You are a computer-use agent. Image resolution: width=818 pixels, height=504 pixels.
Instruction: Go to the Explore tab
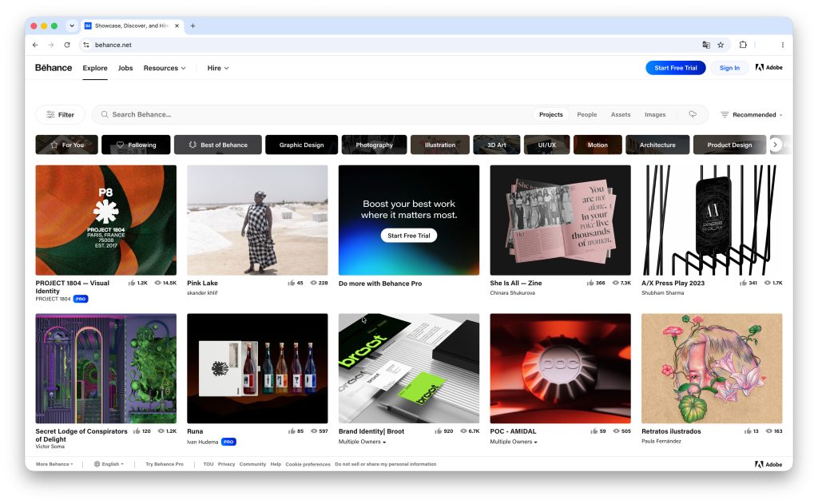point(95,68)
